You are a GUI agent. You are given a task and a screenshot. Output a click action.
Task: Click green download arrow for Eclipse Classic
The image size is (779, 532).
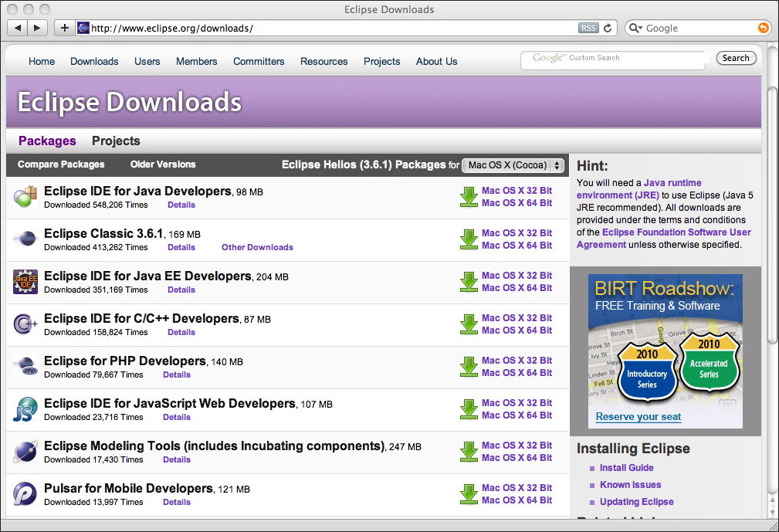tap(469, 239)
